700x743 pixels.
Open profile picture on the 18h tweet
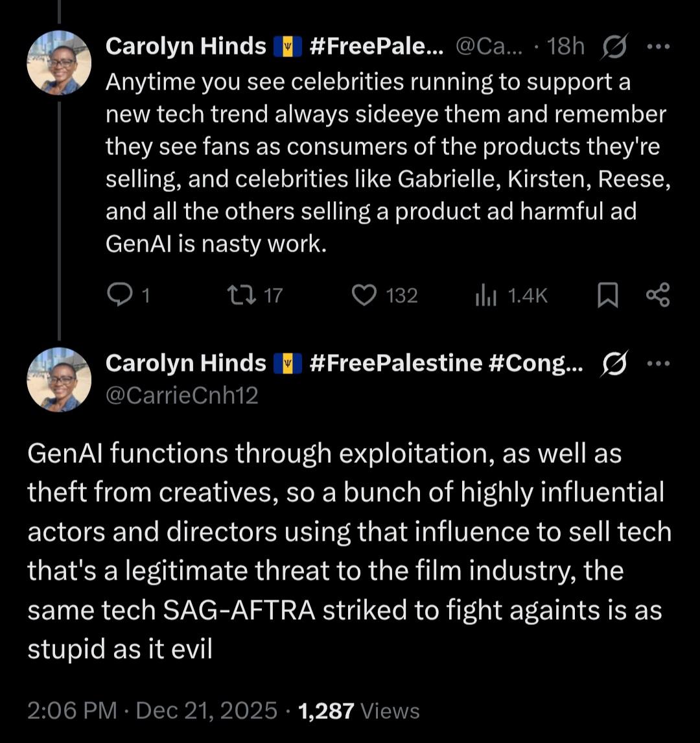[x=58, y=63]
